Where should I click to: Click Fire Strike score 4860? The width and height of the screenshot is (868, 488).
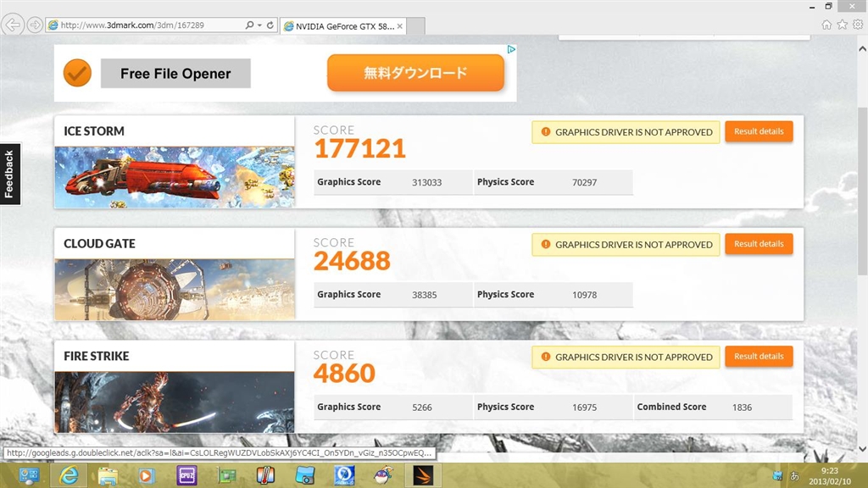tap(344, 373)
